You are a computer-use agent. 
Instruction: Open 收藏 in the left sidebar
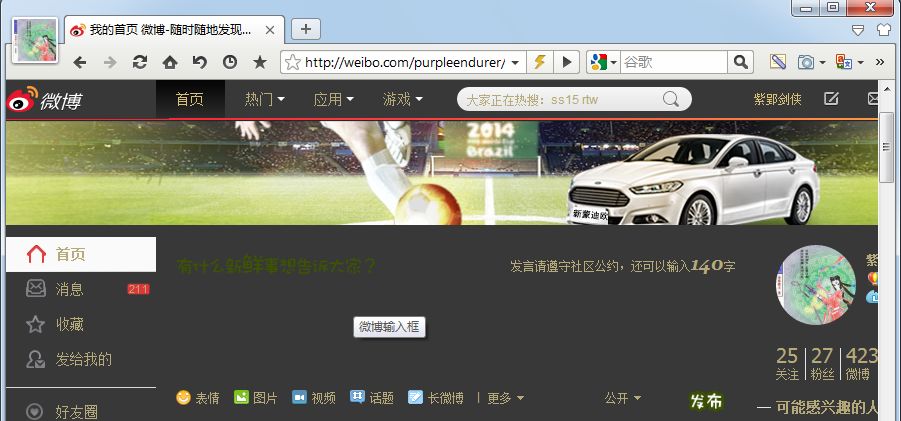[x=69, y=324]
